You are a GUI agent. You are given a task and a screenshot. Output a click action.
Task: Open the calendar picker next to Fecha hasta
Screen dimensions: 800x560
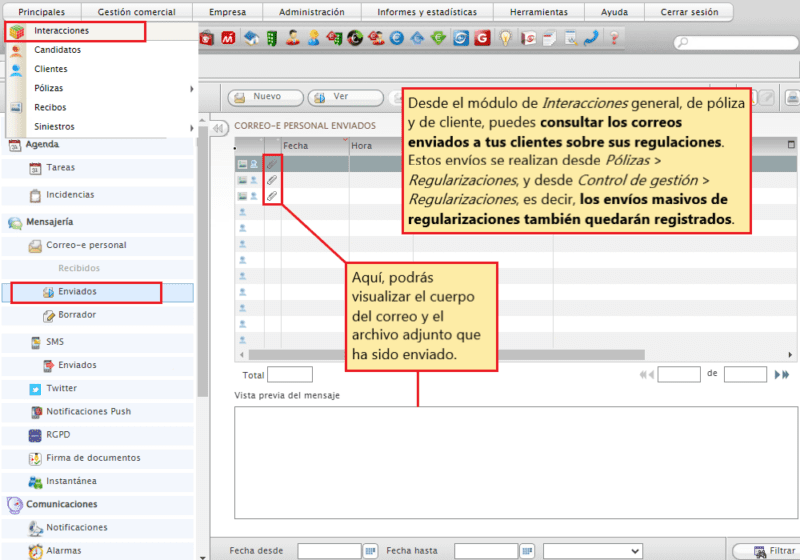(527, 551)
